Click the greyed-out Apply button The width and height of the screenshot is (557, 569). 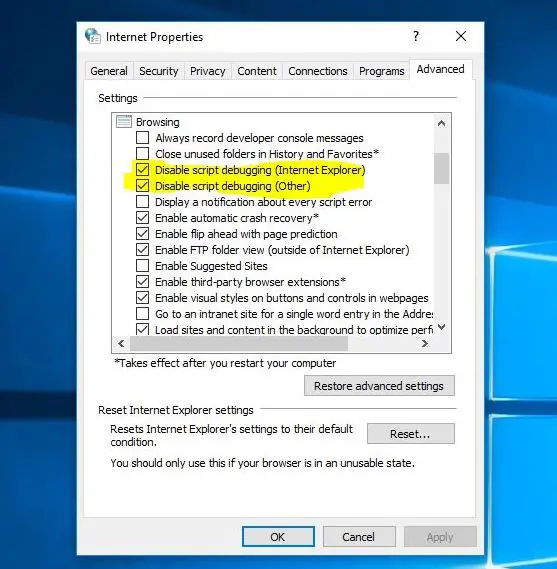coord(440,537)
